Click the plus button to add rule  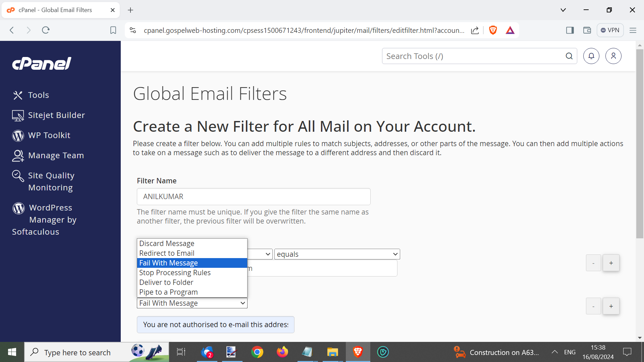coord(611,263)
